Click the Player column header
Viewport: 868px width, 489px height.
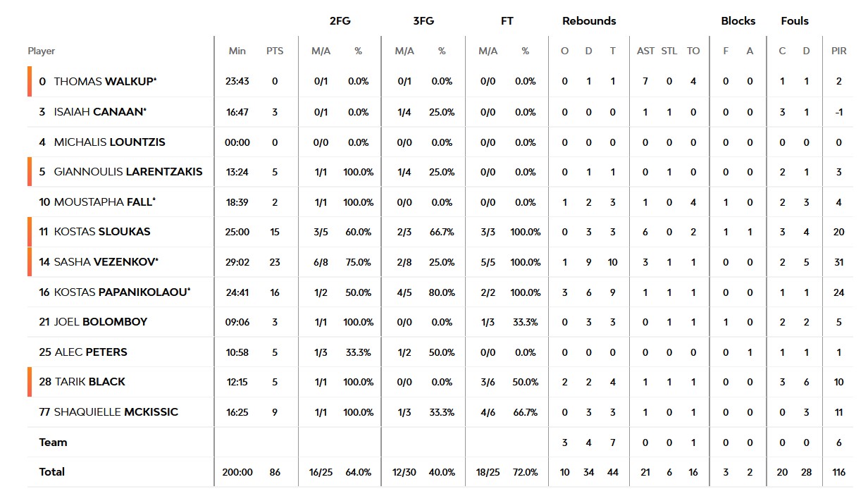tap(42, 51)
